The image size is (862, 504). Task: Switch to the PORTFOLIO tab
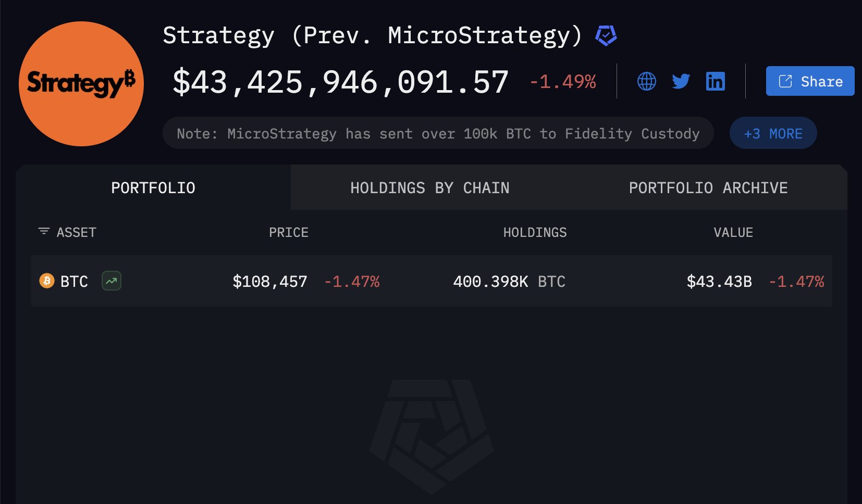click(x=153, y=188)
